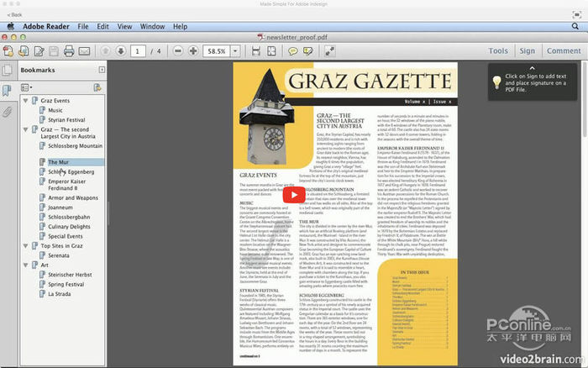Collapse the Sign tip popup chevron
The image size is (588, 368).
[532, 68]
